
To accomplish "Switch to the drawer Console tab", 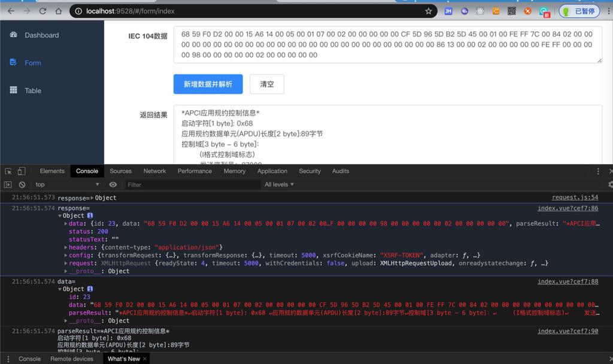I will point(30,359).
